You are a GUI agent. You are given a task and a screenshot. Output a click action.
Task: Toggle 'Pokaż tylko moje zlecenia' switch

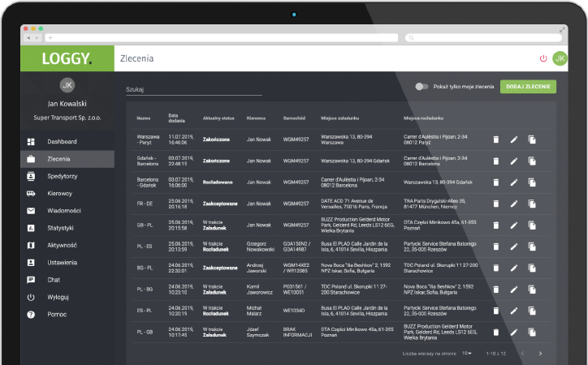coord(421,86)
